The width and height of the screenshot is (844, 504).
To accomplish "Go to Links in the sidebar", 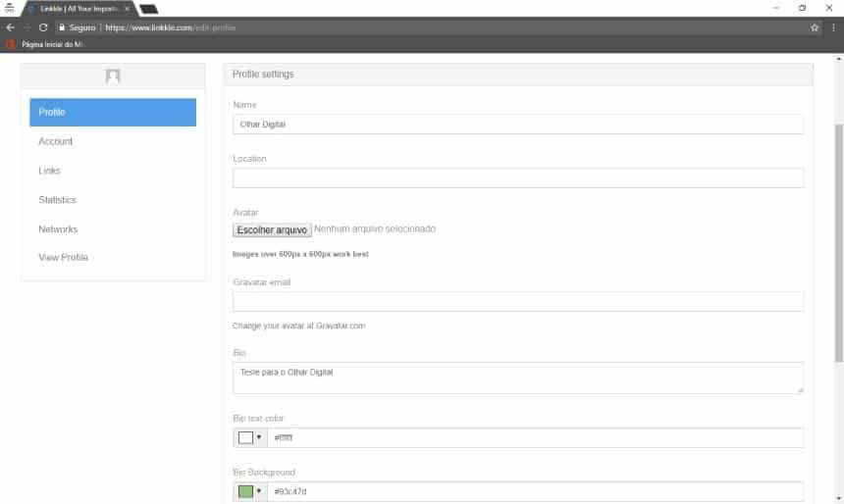I will pos(49,171).
